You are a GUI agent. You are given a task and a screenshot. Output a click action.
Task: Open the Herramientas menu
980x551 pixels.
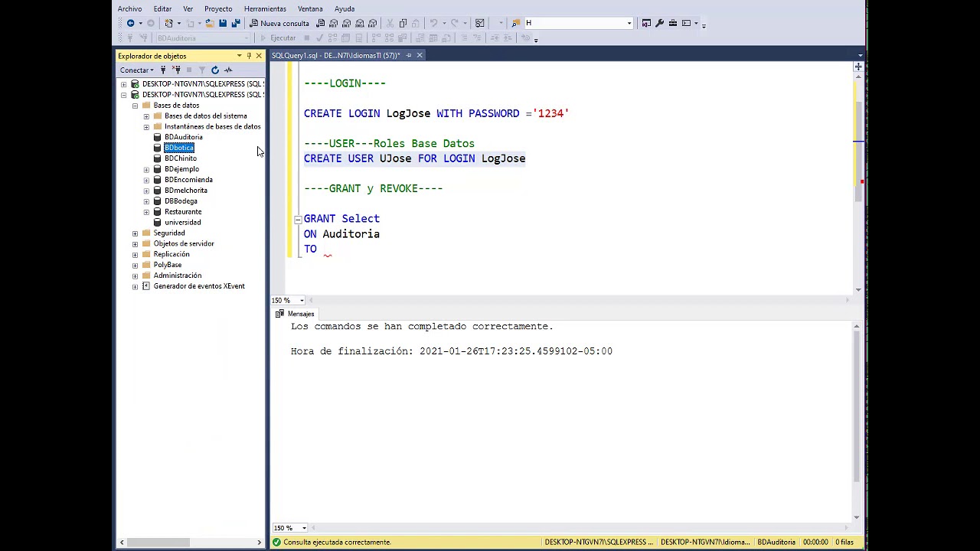[265, 8]
